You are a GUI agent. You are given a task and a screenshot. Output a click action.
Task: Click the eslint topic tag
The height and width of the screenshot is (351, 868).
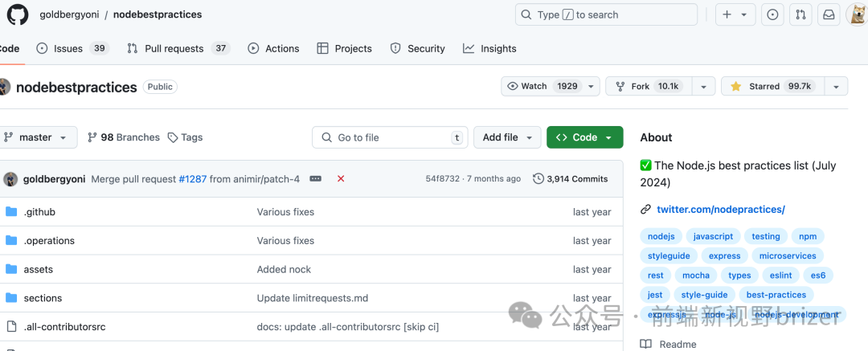pos(780,275)
